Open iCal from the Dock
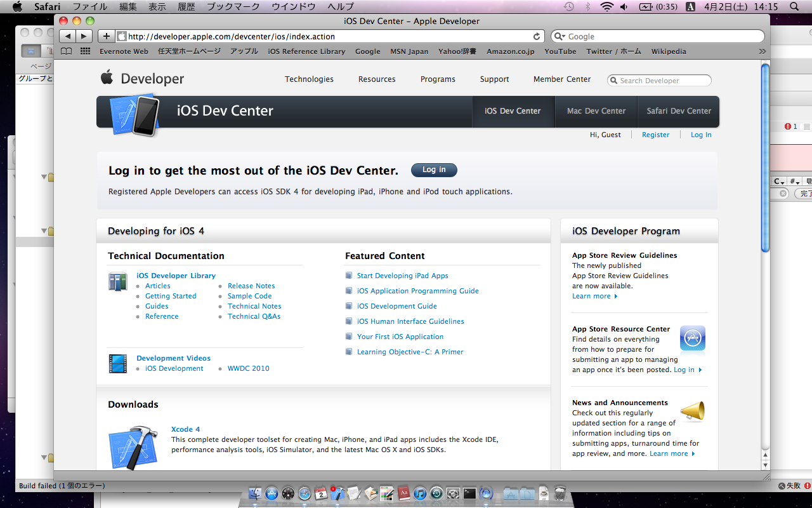Screen dimensions: 812x508 click(321, 493)
